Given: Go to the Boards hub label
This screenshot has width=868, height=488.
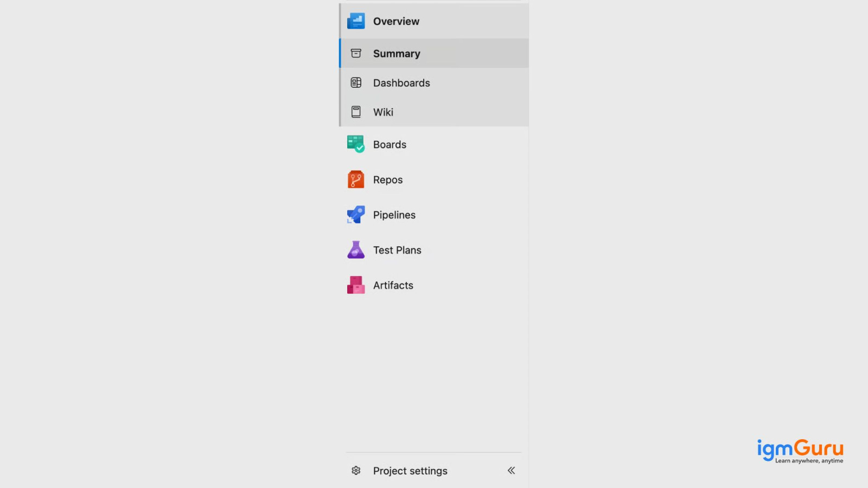Looking at the screenshot, I should point(390,145).
